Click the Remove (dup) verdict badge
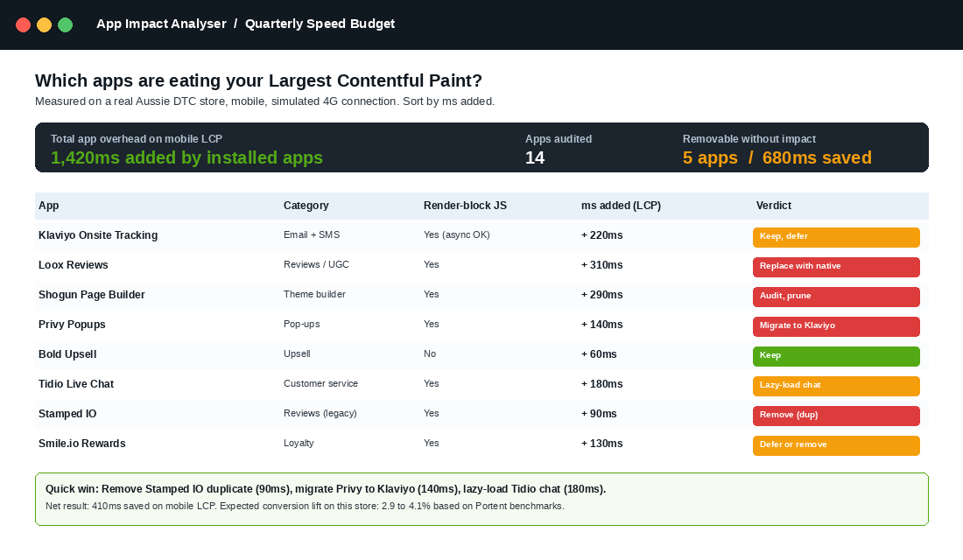The height and width of the screenshot is (560, 963). (x=836, y=416)
